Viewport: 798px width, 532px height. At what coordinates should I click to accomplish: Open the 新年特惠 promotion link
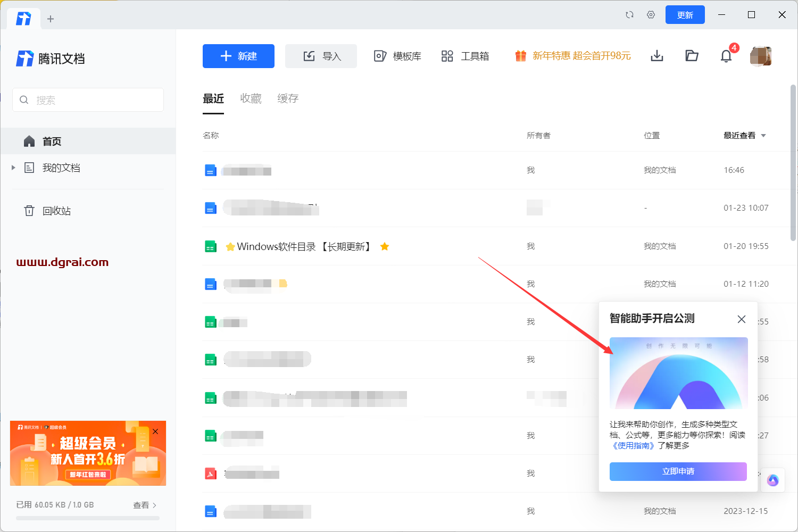pos(573,56)
